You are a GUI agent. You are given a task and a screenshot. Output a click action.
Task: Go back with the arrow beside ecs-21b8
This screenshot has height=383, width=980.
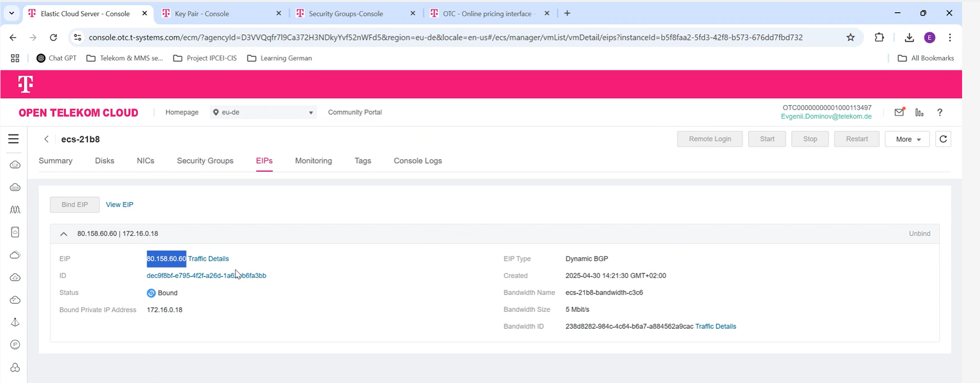[x=46, y=139]
